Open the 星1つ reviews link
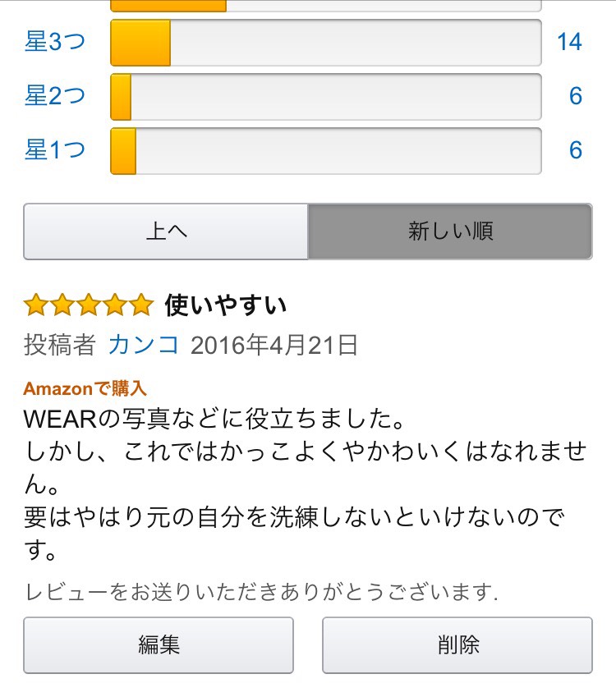 (55, 150)
